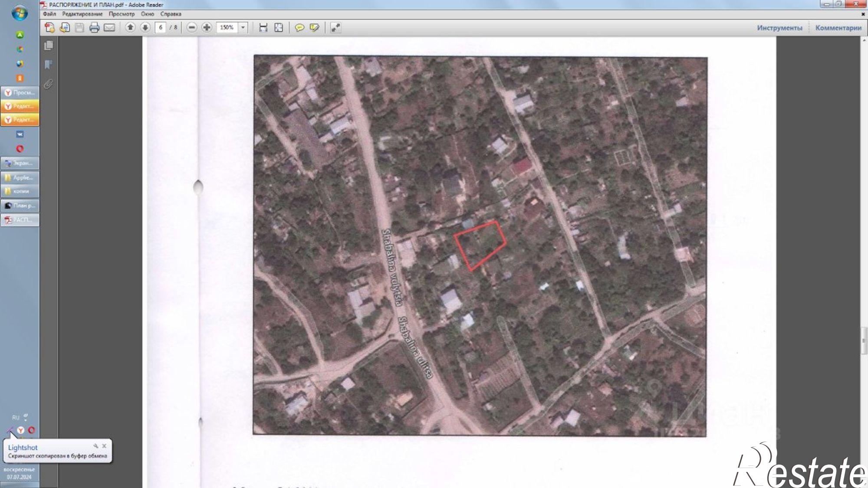Open the bookmarks panel
The width and height of the screenshot is (868, 488).
pyautogui.click(x=49, y=65)
